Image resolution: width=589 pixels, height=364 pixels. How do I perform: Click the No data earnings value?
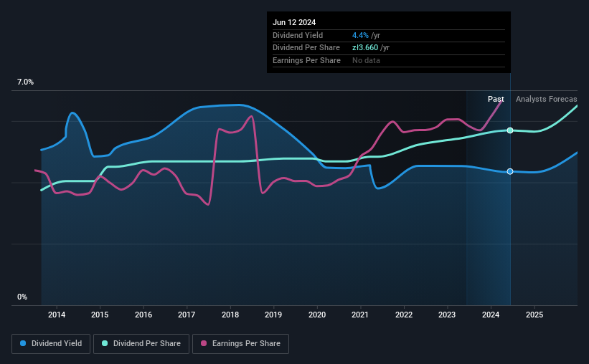pos(366,60)
